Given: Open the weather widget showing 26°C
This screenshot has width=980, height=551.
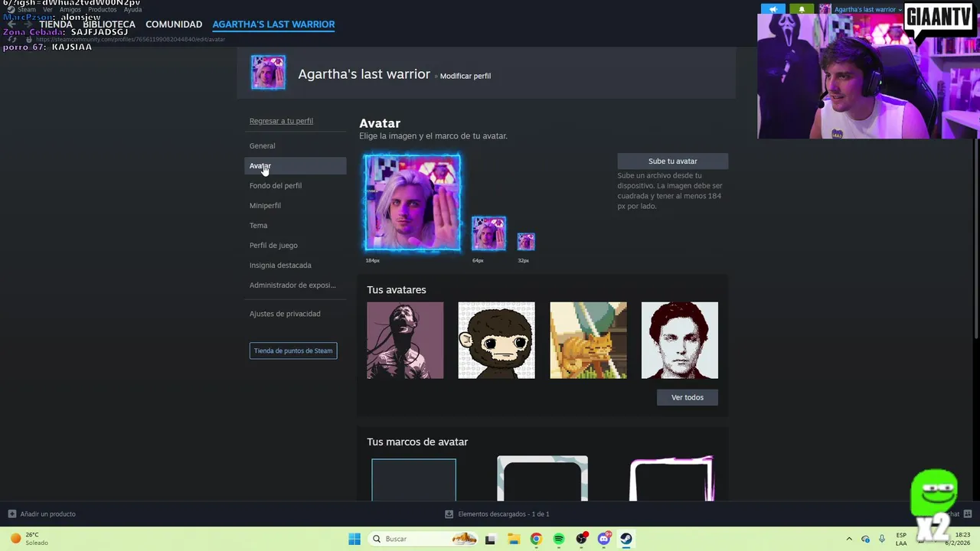Looking at the screenshot, I should [29, 539].
